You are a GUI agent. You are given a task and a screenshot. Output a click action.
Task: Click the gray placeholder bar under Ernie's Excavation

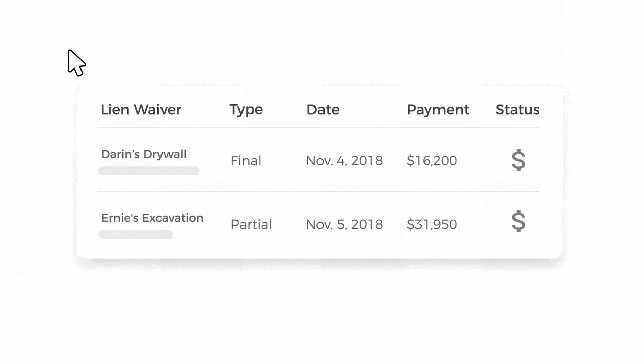tap(135, 234)
